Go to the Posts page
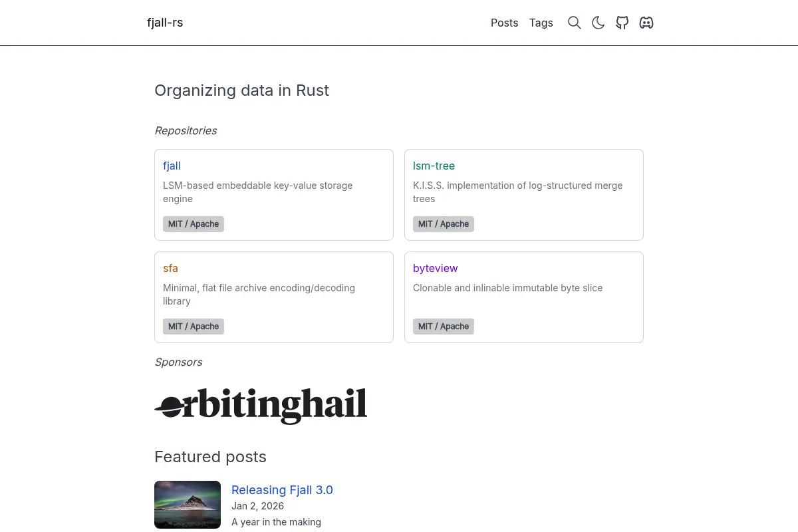 (504, 23)
